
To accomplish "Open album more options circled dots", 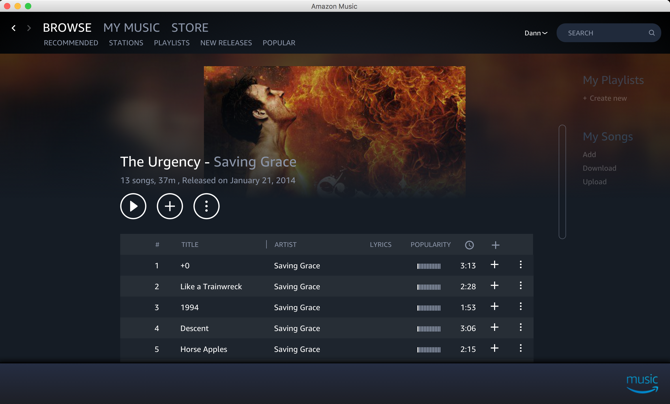I will click(206, 206).
